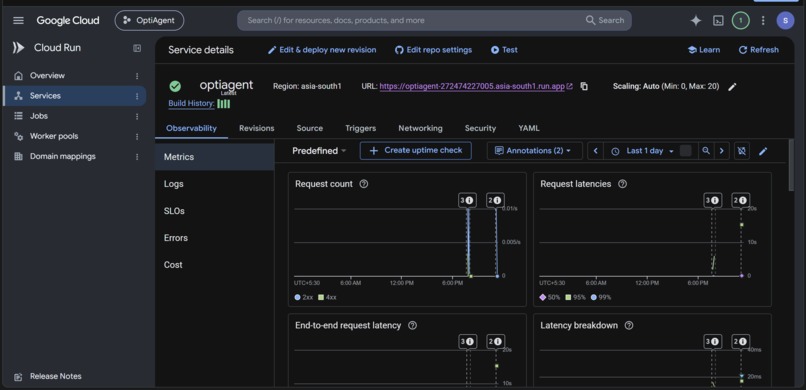The height and width of the screenshot is (390, 806).
Task: Open the Domain mappings three-dot menu
Action: point(137,157)
